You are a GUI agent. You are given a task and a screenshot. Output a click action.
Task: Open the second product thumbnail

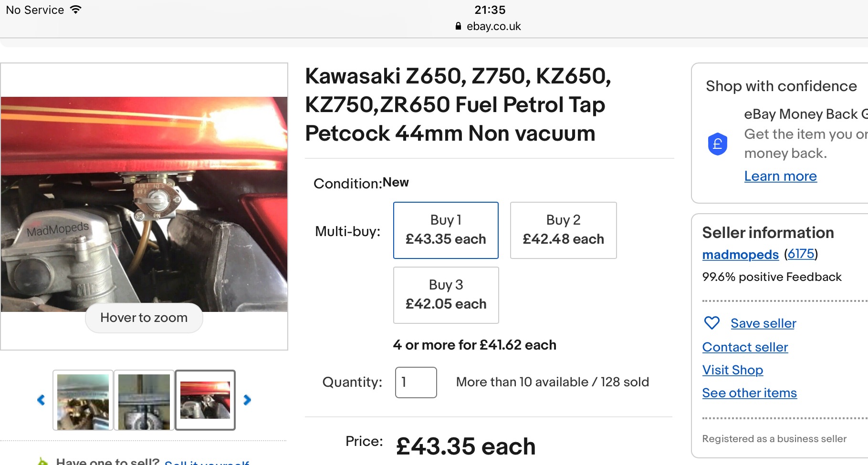coord(144,401)
